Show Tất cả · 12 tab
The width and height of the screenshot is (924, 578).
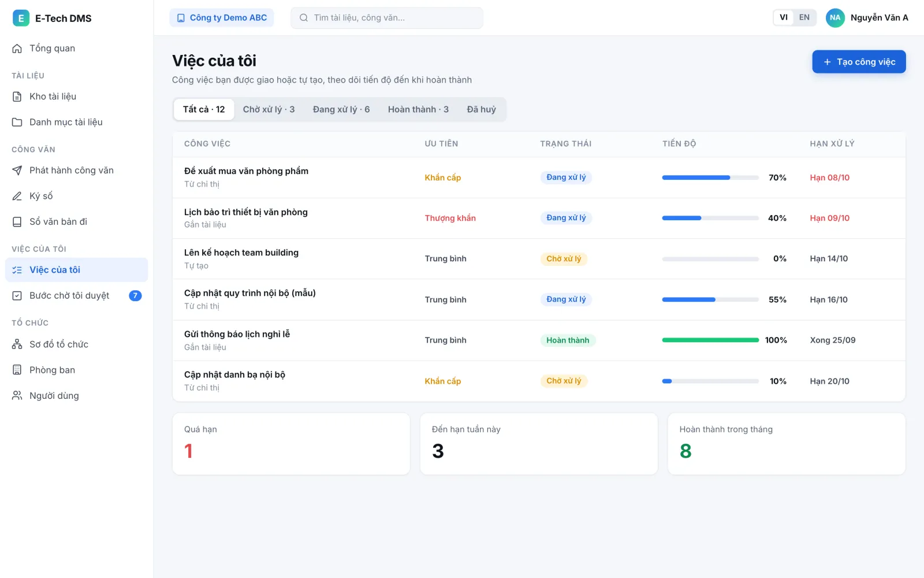click(x=204, y=109)
